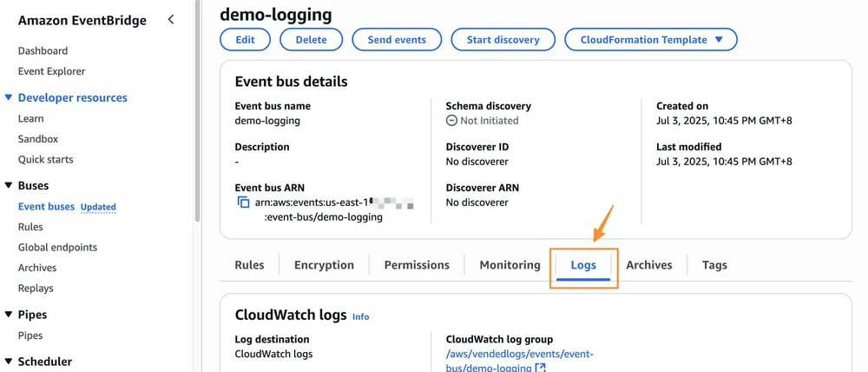Click the Delete button
Image resolution: width=868 pixels, height=372 pixels.
click(311, 40)
